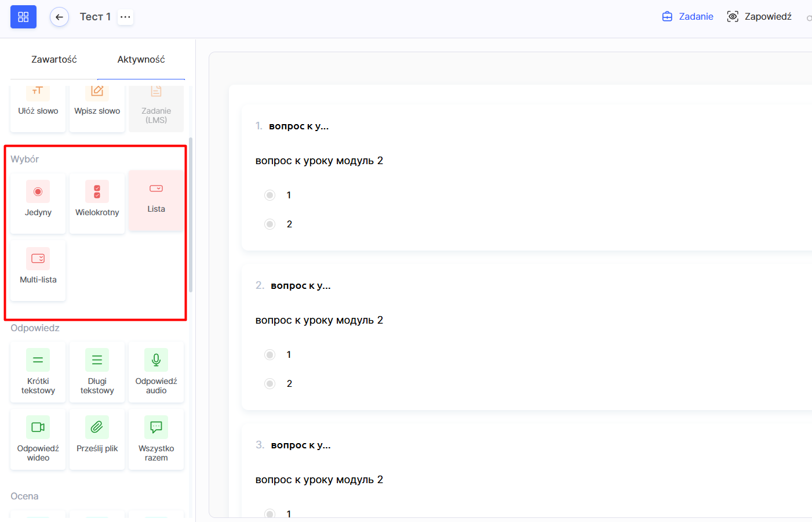812x522 pixels.
Task: Open the Zadanie link in header
Action: click(x=688, y=16)
